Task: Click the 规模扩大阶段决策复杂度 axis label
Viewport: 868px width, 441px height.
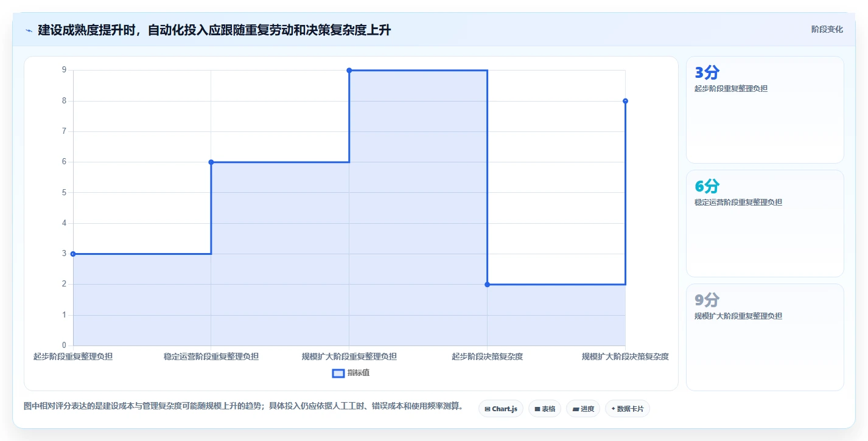Action: 625,356
